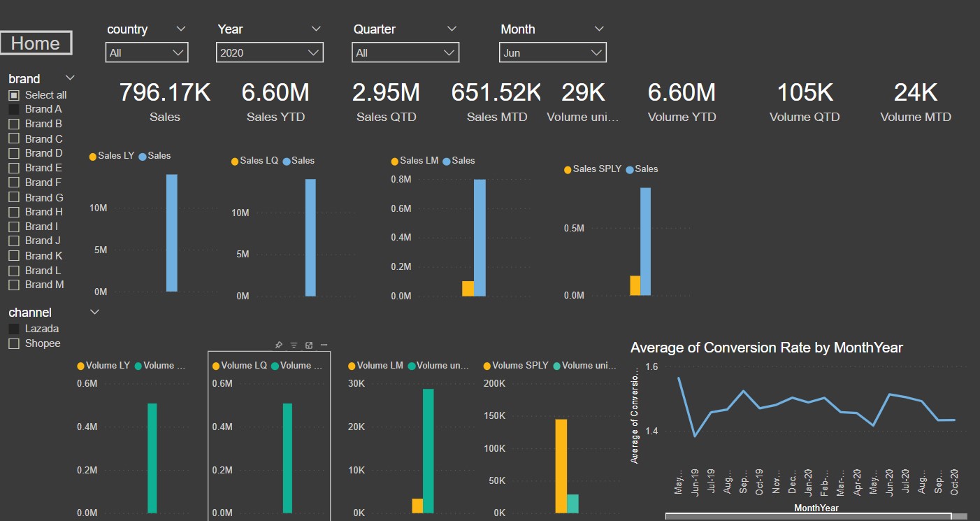The height and width of the screenshot is (521, 980).
Task: Click the yellow Sales LY legend dot
Action: 93,157
